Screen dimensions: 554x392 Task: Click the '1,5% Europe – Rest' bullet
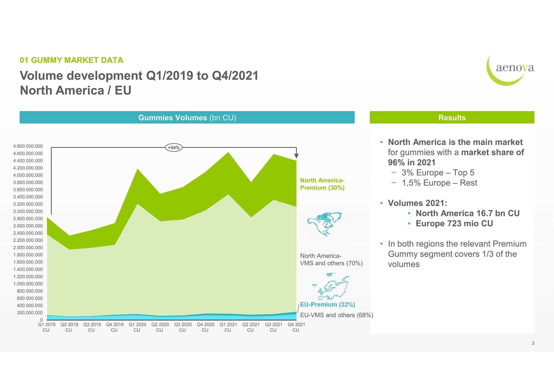tap(439, 183)
